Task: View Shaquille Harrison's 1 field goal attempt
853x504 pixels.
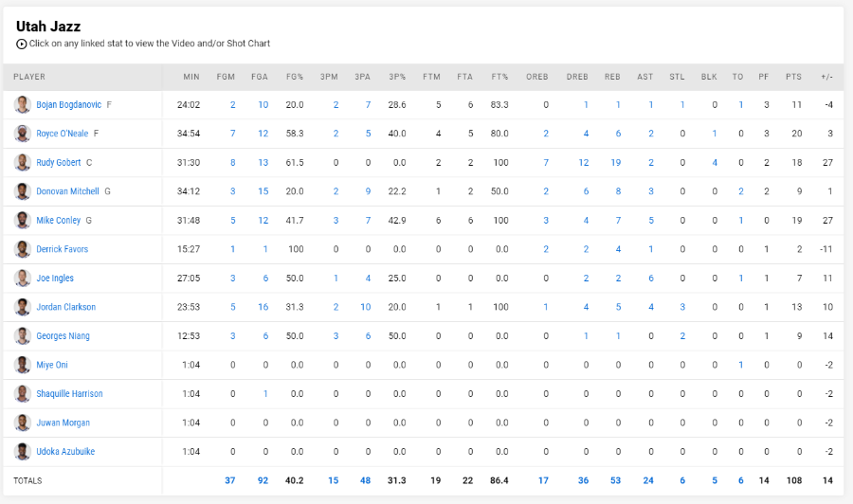Action: (265, 393)
